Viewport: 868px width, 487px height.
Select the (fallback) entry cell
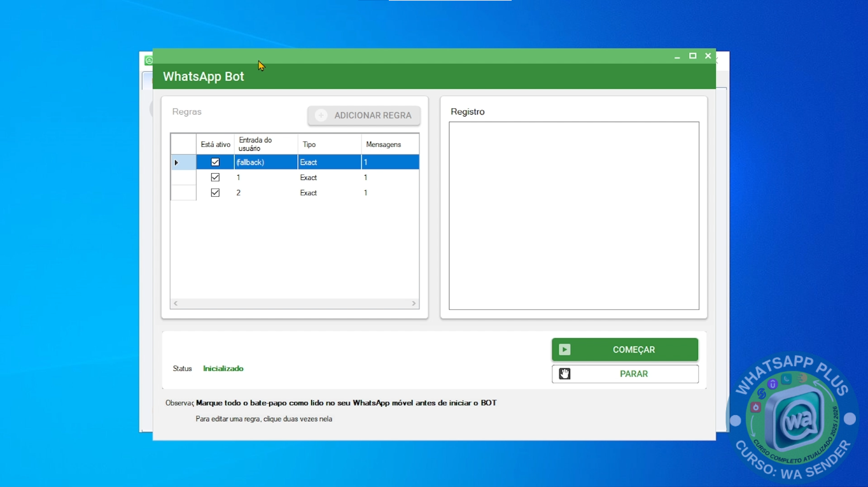pyautogui.click(x=266, y=162)
